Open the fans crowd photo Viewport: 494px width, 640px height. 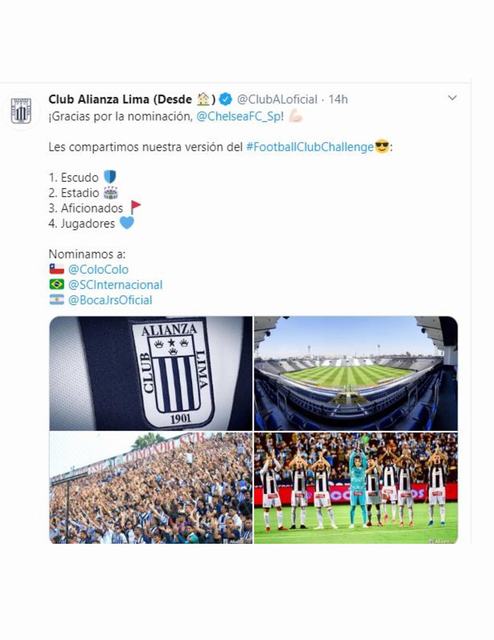click(x=151, y=488)
